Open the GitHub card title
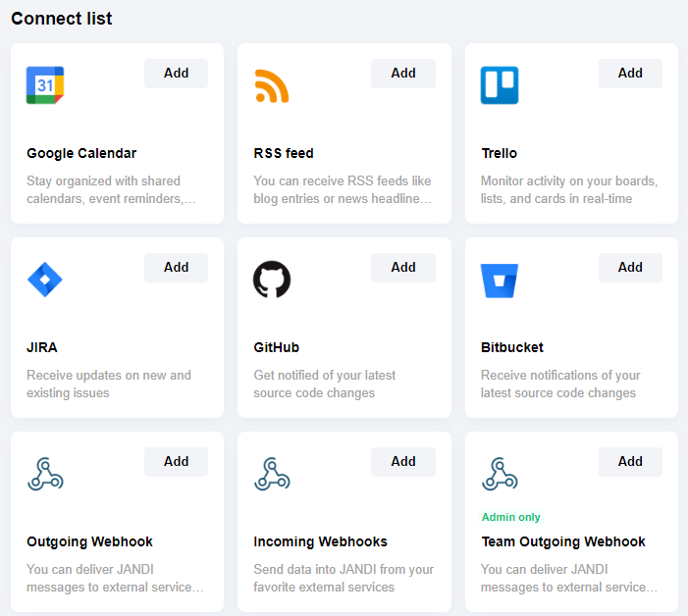 pos(277,347)
